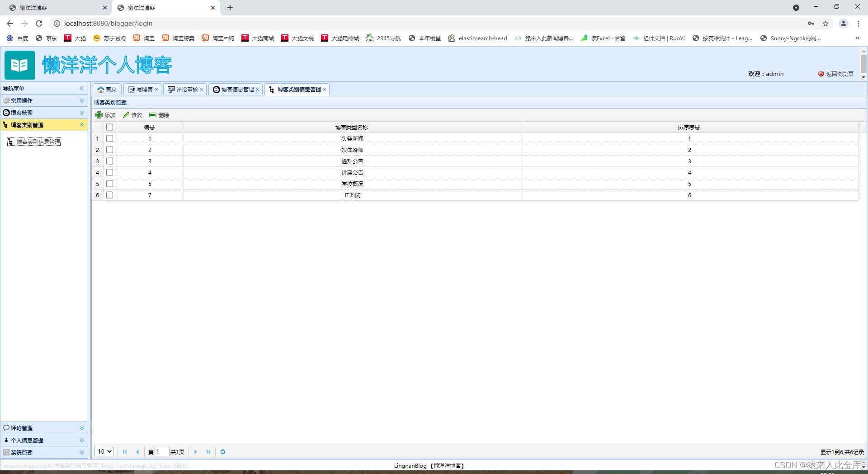This screenshot has height=474, width=868.
Task: Collapse the 导航菜单 navigation panel
Action: pyautogui.click(x=82, y=88)
